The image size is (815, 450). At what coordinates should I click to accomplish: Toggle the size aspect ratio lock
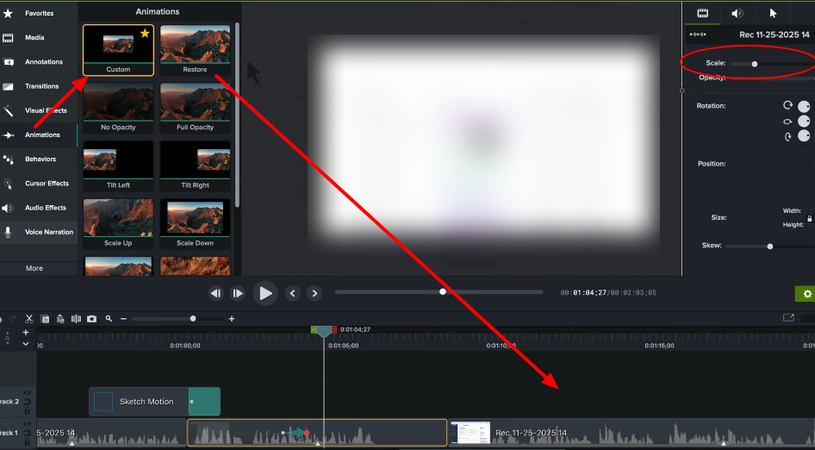809,218
